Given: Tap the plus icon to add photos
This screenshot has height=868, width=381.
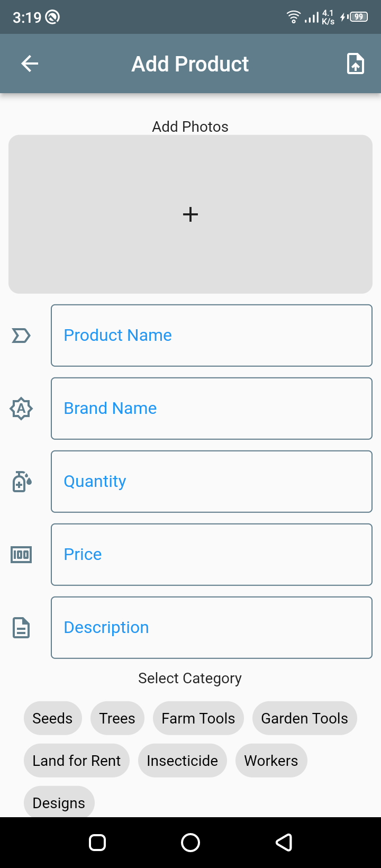Looking at the screenshot, I should pos(190,214).
